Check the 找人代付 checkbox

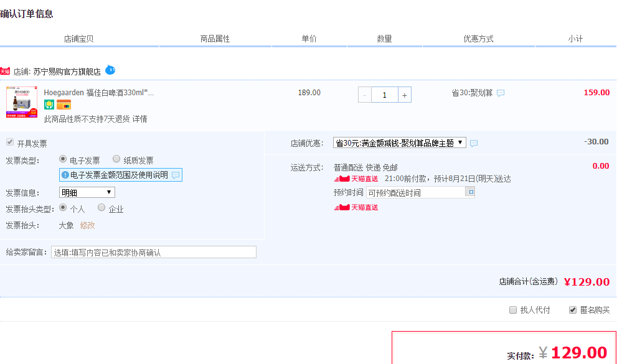coord(512,310)
